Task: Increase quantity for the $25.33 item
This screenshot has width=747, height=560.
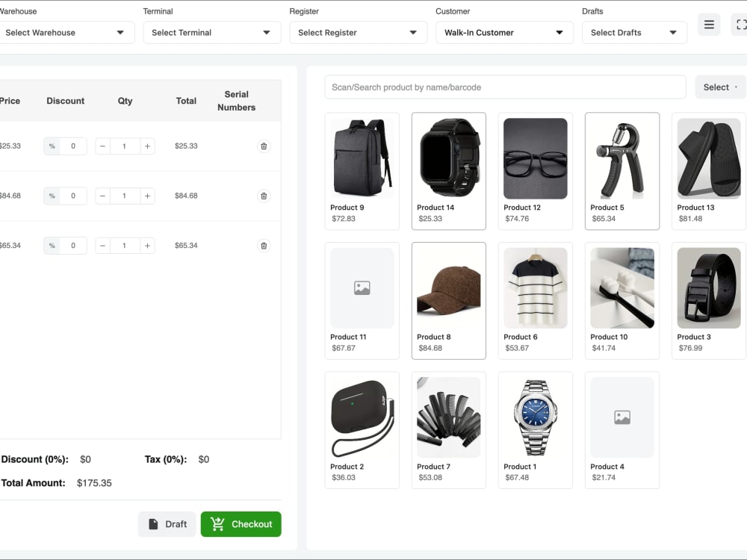Action: (x=147, y=146)
